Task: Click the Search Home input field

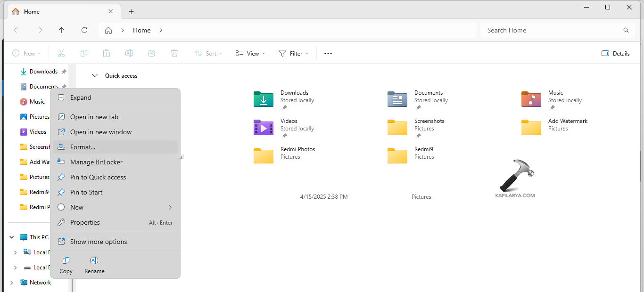Action: click(x=552, y=30)
